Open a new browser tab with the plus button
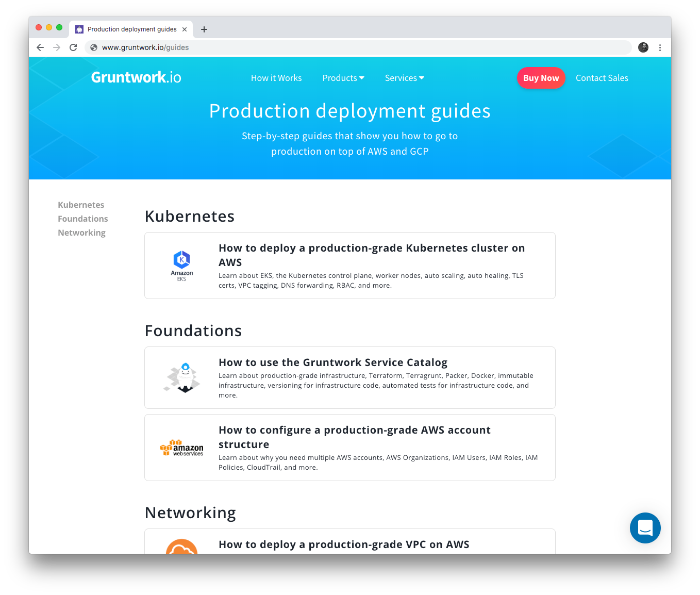 coord(204,29)
